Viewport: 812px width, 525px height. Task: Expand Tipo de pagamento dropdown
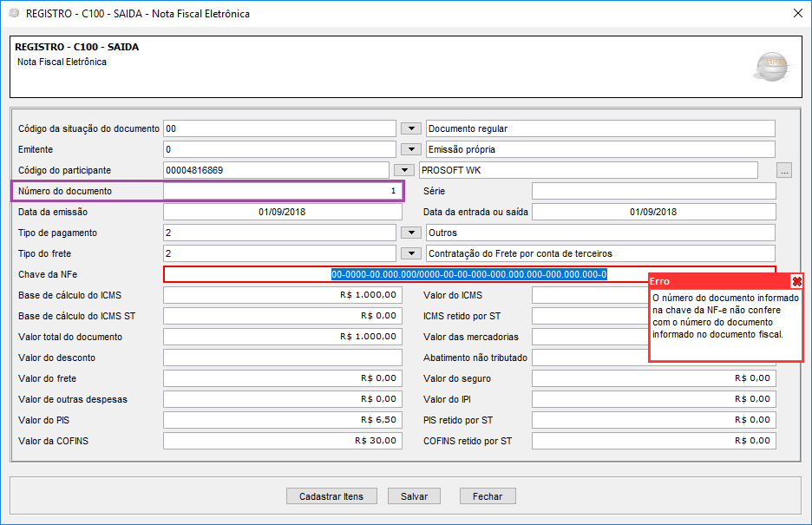coord(411,233)
